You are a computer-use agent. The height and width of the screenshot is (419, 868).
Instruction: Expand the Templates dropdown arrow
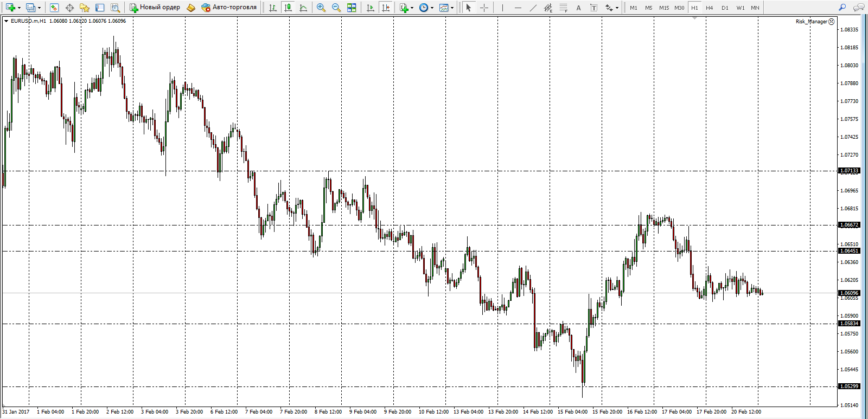(452, 8)
